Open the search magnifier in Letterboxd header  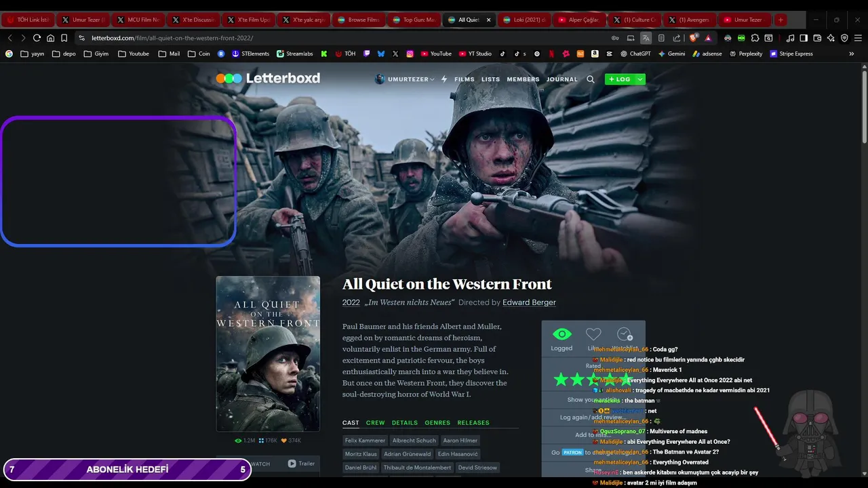590,79
